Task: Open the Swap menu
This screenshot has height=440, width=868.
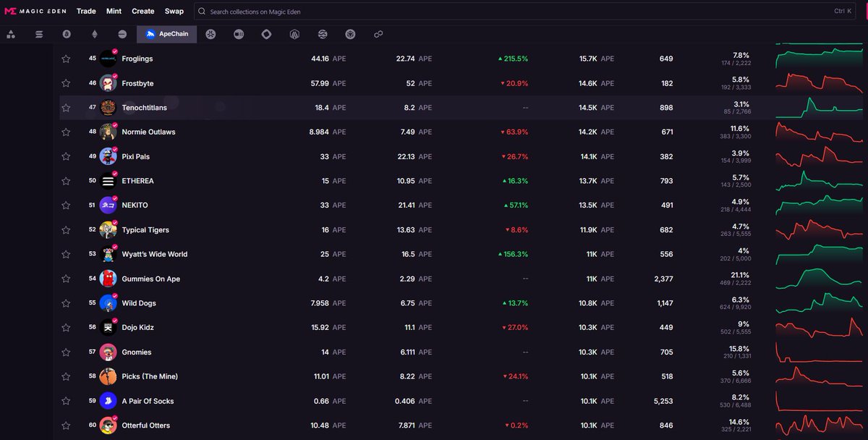Action: point(174,11)
